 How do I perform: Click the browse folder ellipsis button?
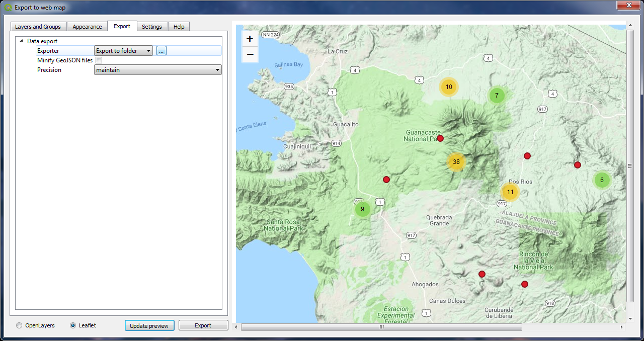tap(161, 51)
